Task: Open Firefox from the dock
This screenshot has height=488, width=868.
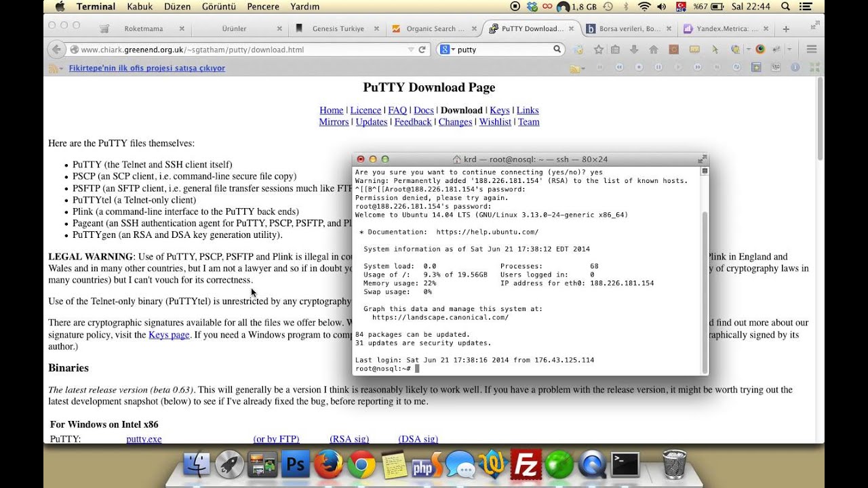Action: (328, 465)
